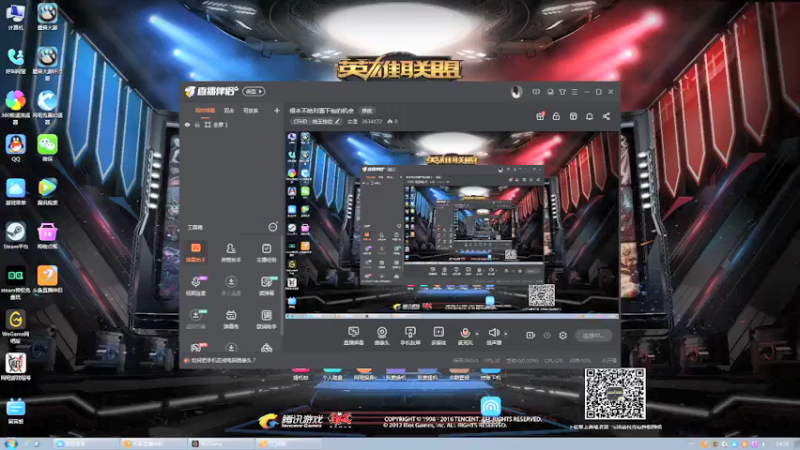800x450 pixels.
Task: Click the notification bell icon
Action: [589, 116]
